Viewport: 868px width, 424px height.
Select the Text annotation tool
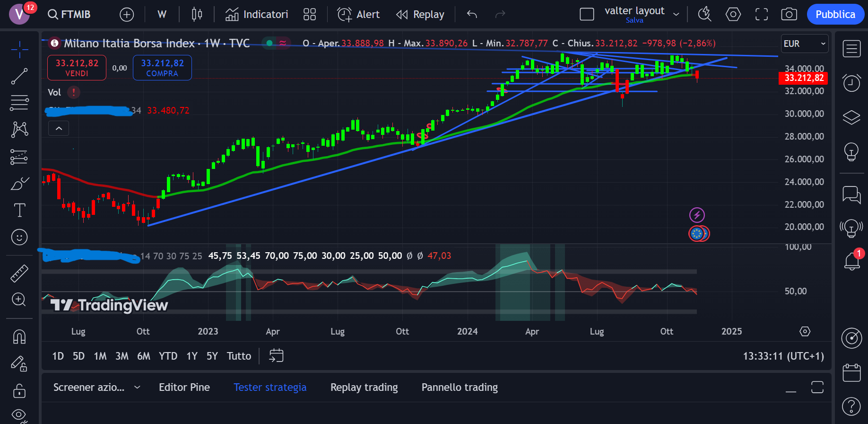[19, 210]
